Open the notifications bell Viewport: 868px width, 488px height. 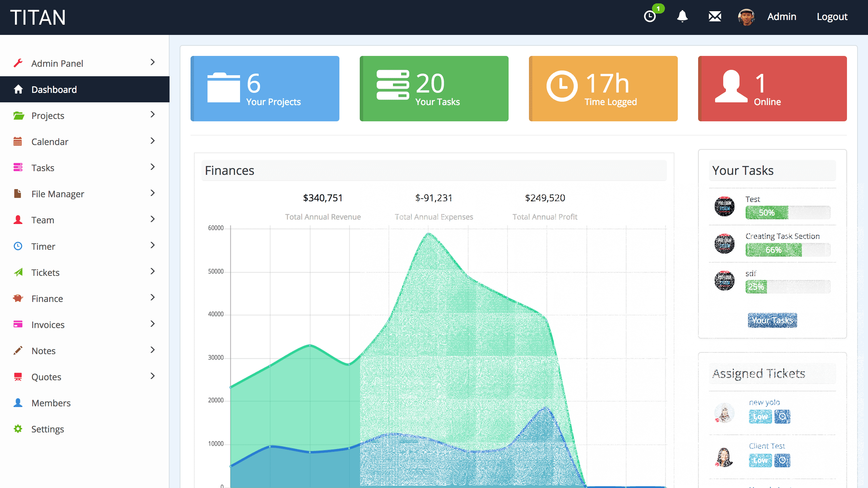[682, 16]
